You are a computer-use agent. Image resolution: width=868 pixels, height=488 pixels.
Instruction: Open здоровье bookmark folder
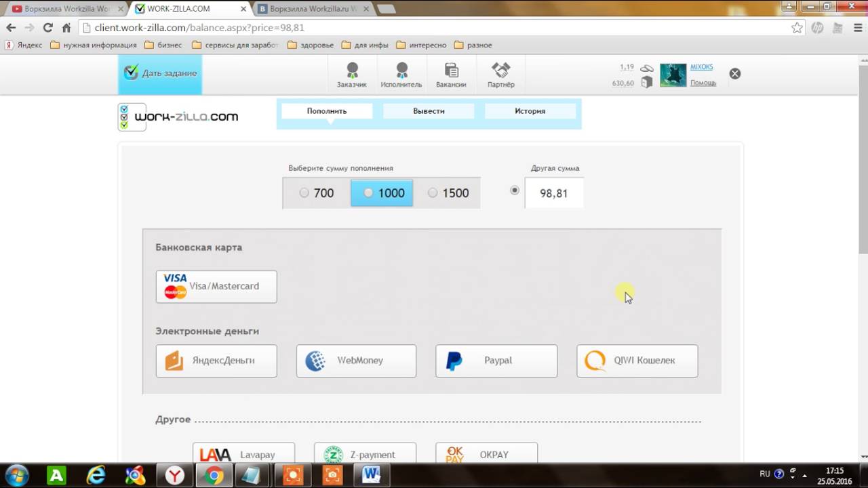(x=311, y=45)
